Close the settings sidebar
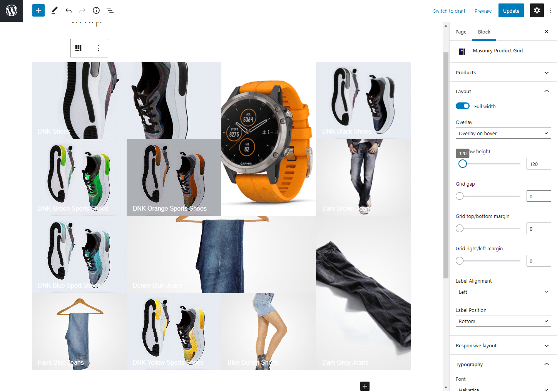Image resolution: width=557 pixels, height=392 pixels. (x=547, y=32)
